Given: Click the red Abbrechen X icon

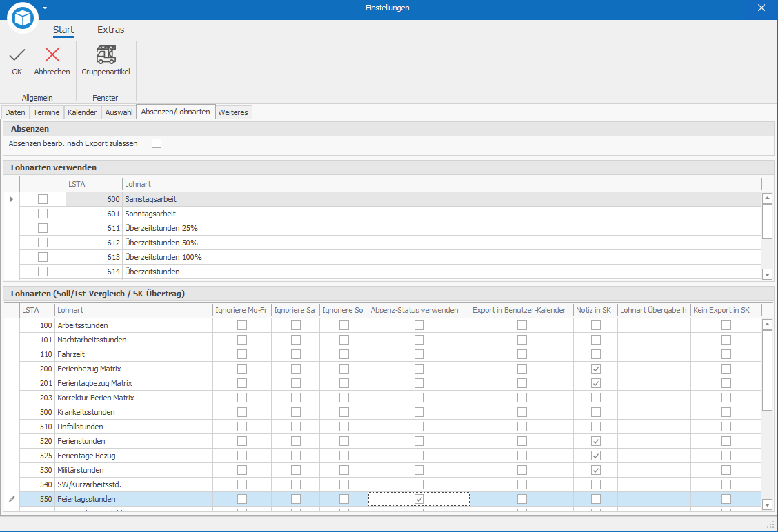Looking at the screenshot, I should click(x=52, y=54).
